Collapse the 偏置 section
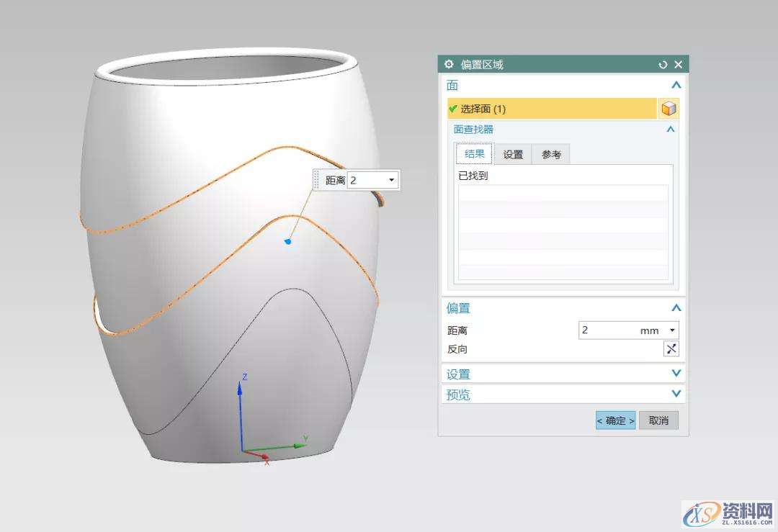 pyautogui.click(x=675, y=308)
